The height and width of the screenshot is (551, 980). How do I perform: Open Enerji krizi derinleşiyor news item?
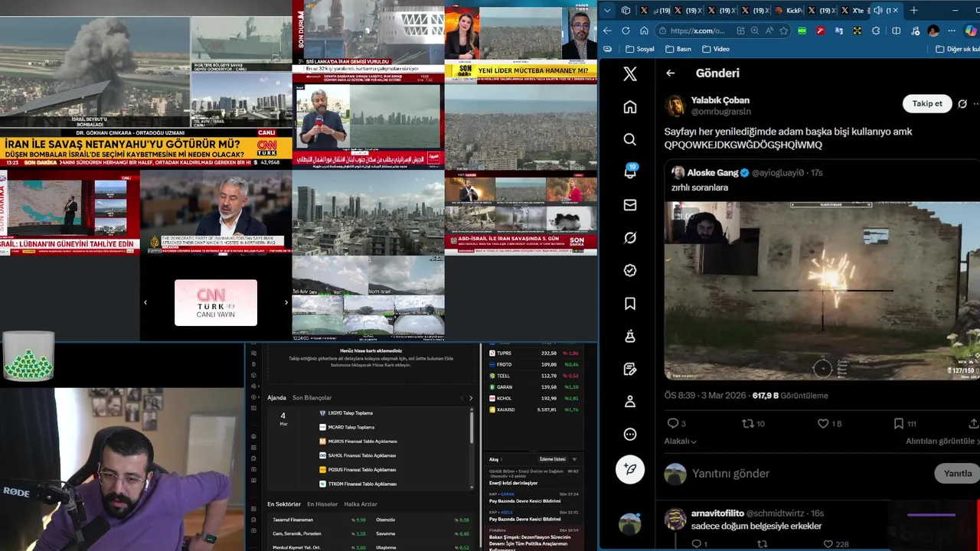point(513,483)
